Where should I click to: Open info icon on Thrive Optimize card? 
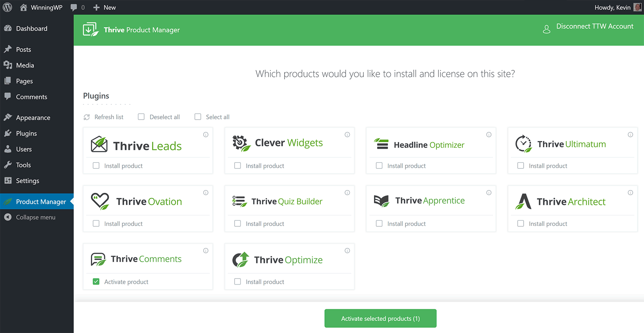(347, 250)
